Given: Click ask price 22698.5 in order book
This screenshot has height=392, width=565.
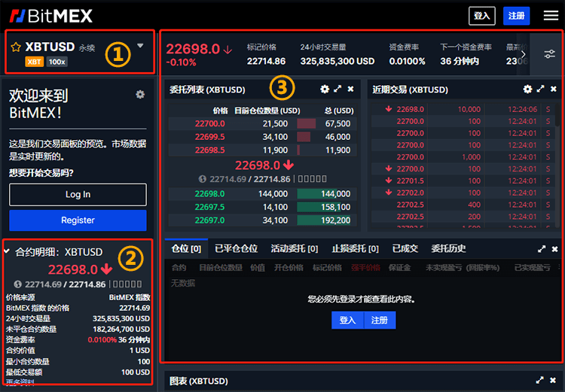Looking at the screenshot, I should click(x=209, y=150).
